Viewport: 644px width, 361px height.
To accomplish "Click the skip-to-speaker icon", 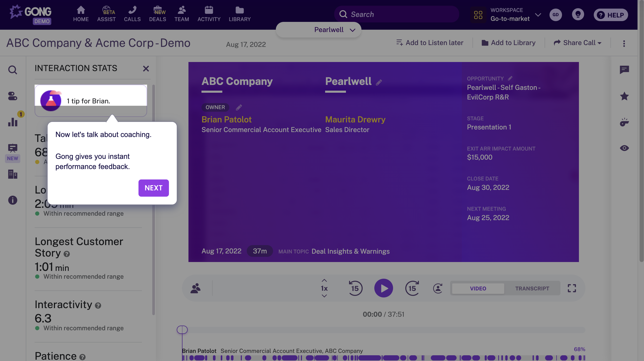I will [x=438, y=288].
